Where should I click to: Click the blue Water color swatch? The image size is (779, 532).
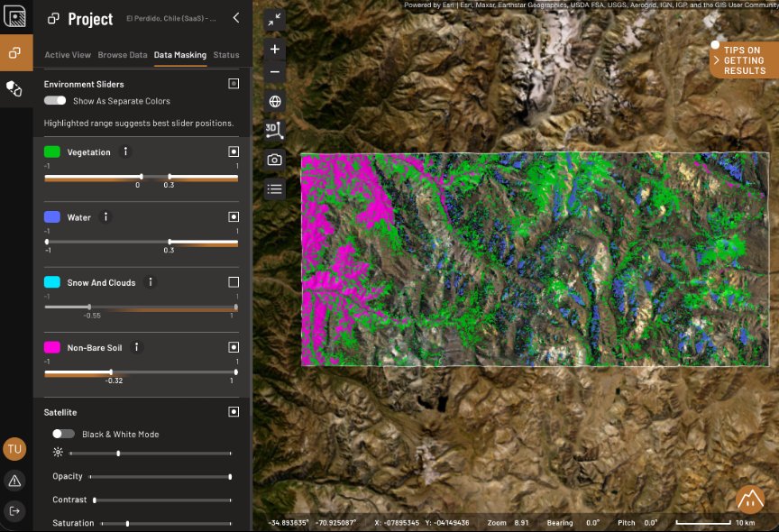52,216
